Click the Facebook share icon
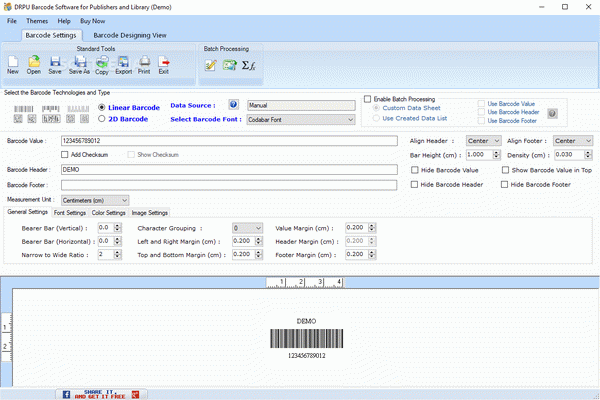The width and height of the screenshot is (600, 400). coord(66,394)
